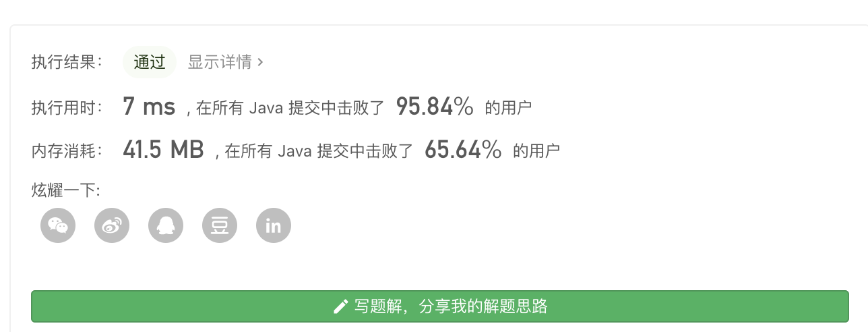Share the result to LinkedIn
Screen dimensions: 868x332
pyautogui.click(x=274, y=225)
